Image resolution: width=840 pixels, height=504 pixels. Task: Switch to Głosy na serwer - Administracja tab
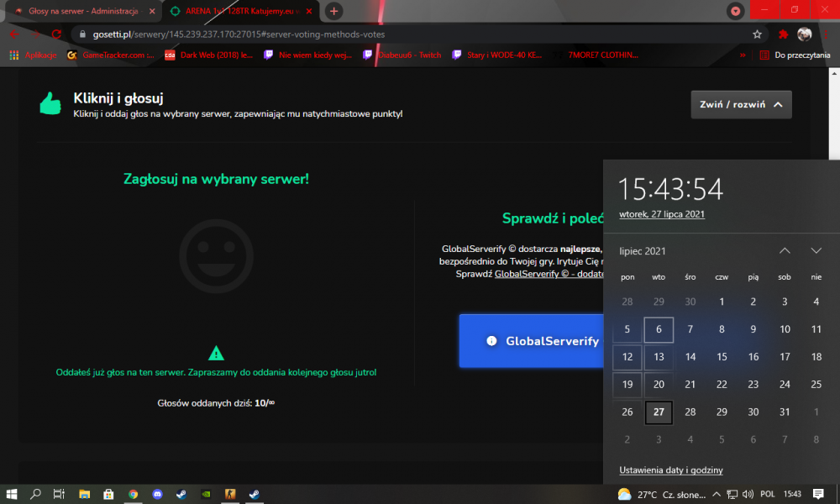(x=83, y=11)
